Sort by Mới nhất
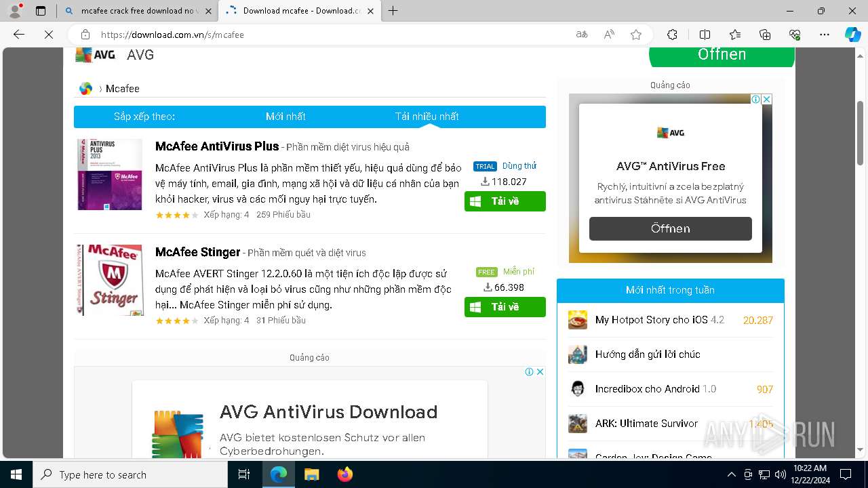868x488 pixels. coord(285,117)
